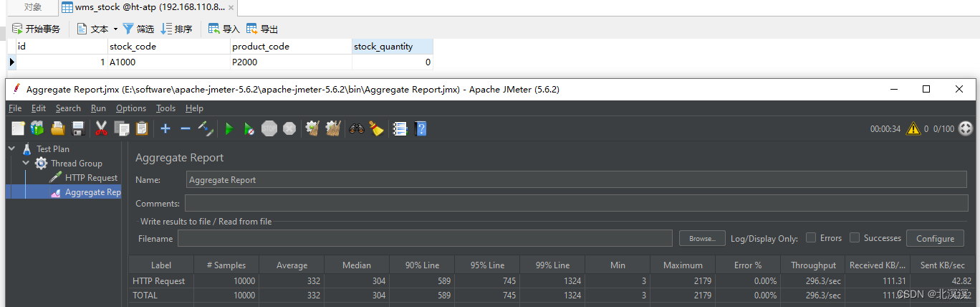Toggle the Errors checkbox

(812, 238)
